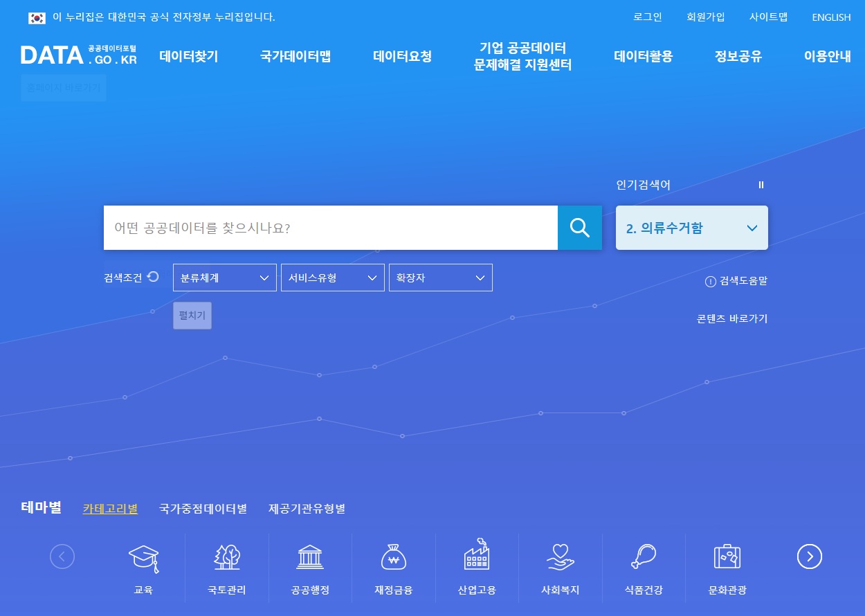The width and height of the screenshot is (865, 616).
Task: Expand the 확장자 dropdown
Action: (440, 277)
